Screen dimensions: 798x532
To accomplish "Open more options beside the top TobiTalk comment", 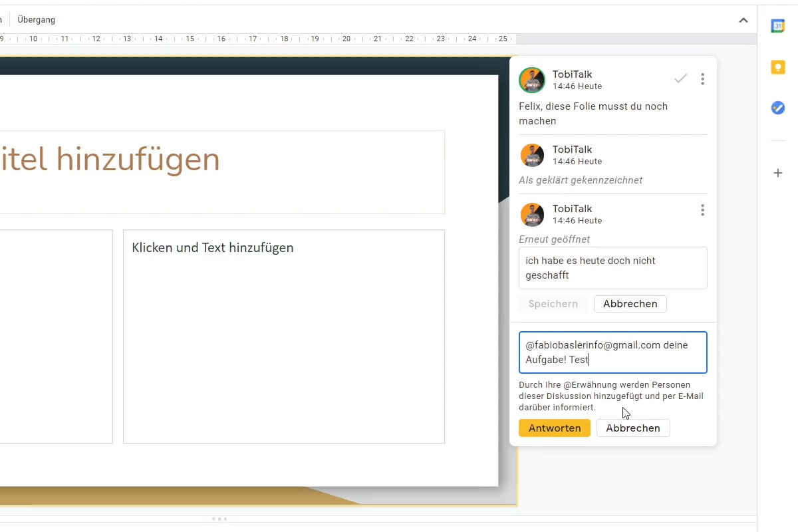I will click(x=702, y=79).
